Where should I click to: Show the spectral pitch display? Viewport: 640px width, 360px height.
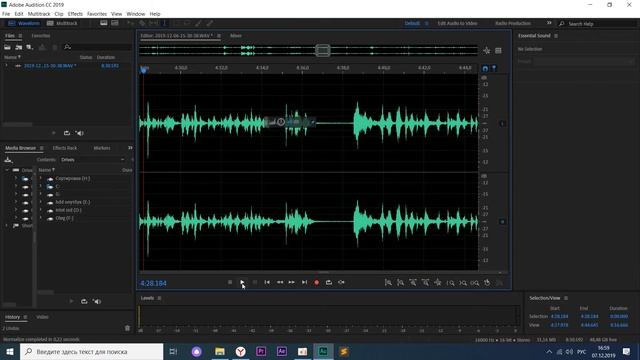click(x=115, y=23)
